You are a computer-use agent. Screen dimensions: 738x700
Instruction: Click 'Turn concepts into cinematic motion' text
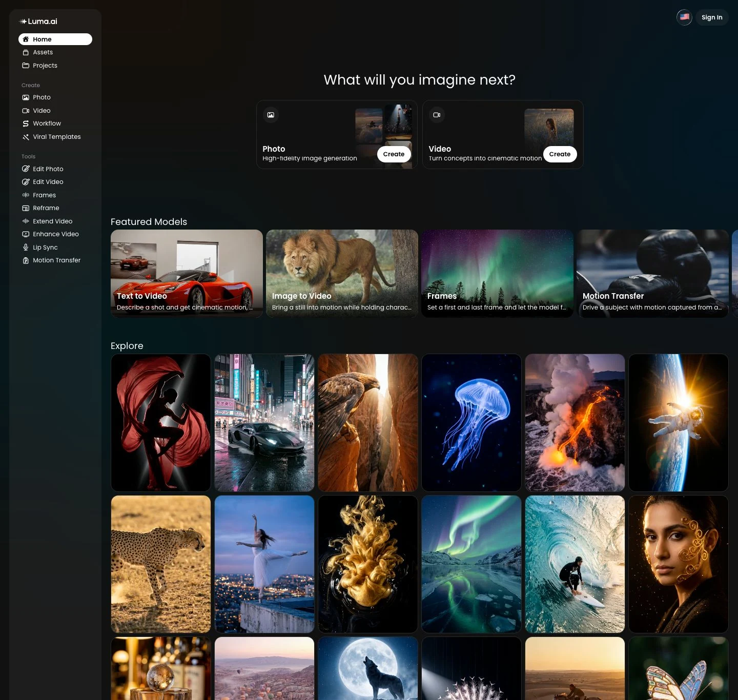pos(485,158)
